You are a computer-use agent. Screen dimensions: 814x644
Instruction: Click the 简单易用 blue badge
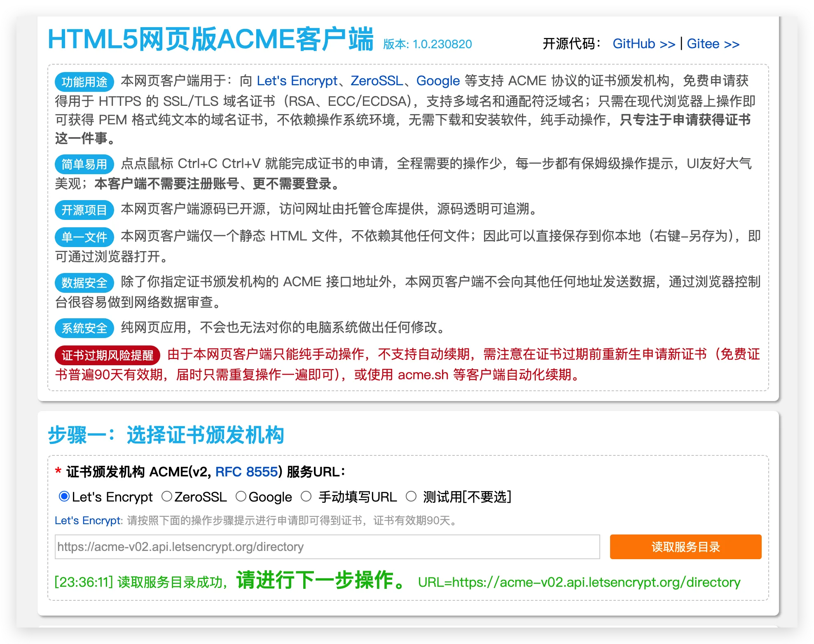[x=84, y=164]
